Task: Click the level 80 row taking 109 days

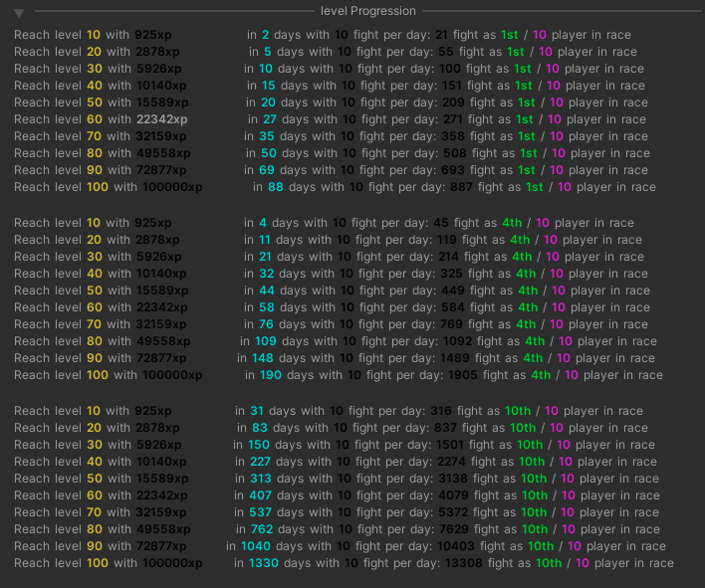Action: point(336,341)
